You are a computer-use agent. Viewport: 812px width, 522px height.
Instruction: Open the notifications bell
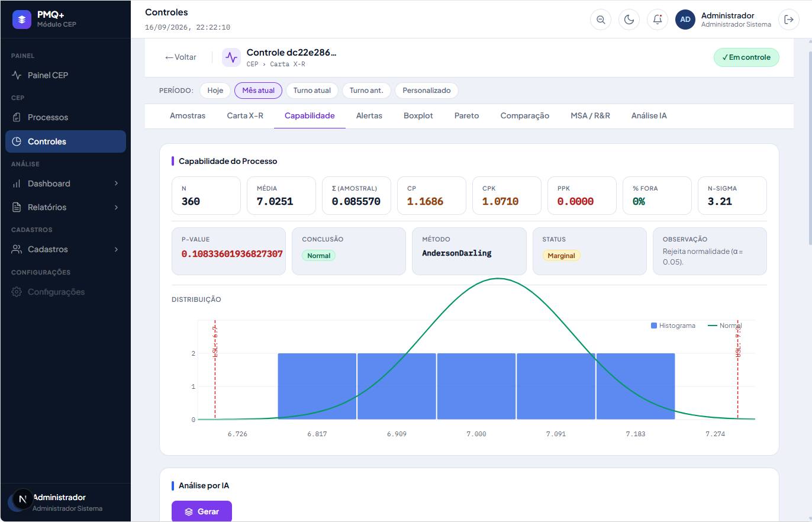(x=658, y=20)
